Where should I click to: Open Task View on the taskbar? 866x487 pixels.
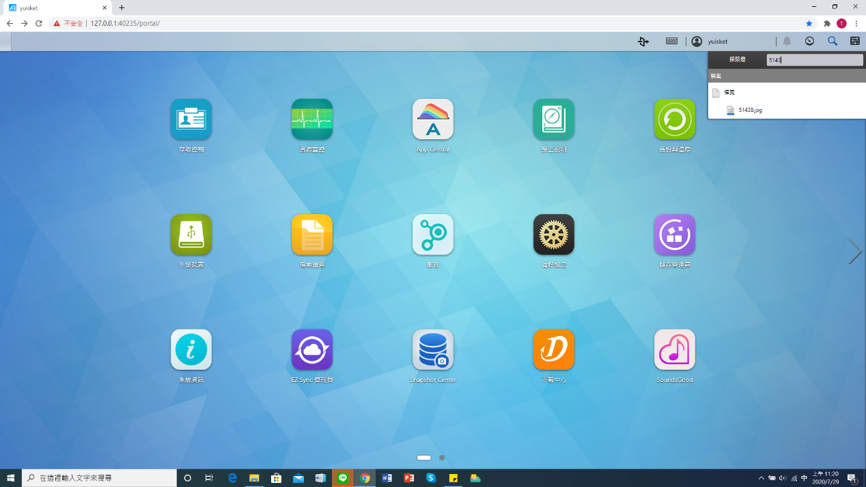pos(209,478)
